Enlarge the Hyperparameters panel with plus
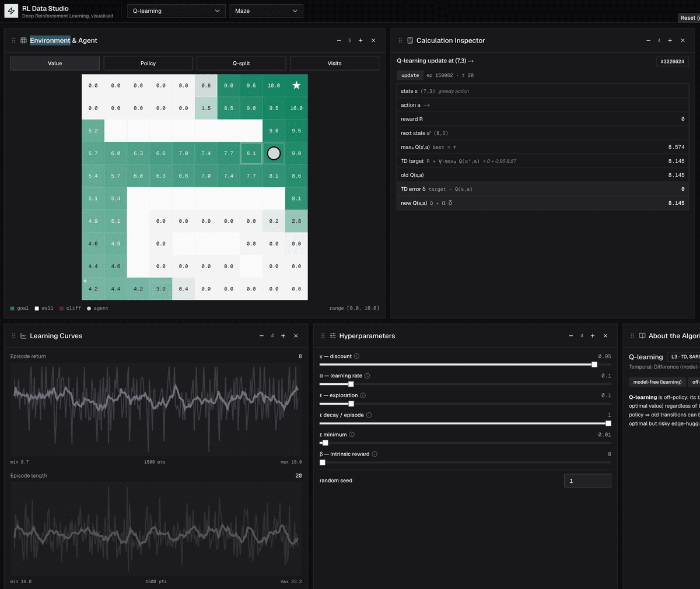 [x=592, y=336]
